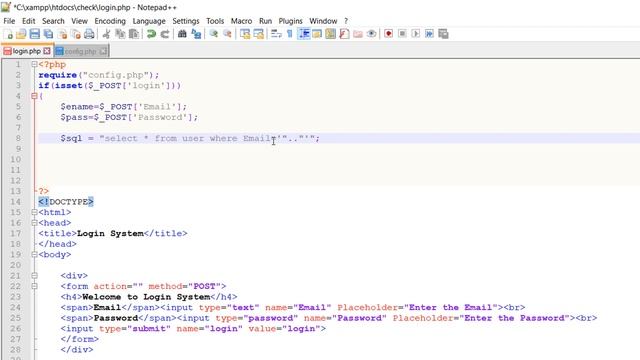Open the Settings menu

coord(186,21)
